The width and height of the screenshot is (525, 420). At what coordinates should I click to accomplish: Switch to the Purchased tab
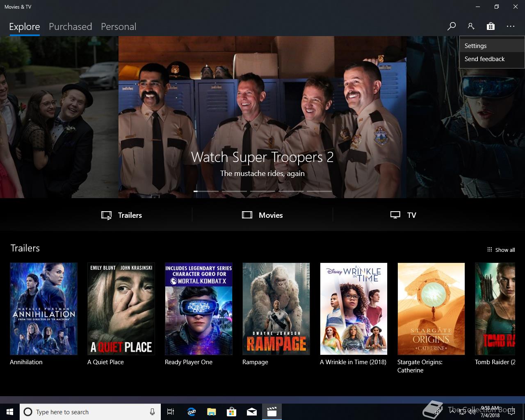[x=70, y=27]
